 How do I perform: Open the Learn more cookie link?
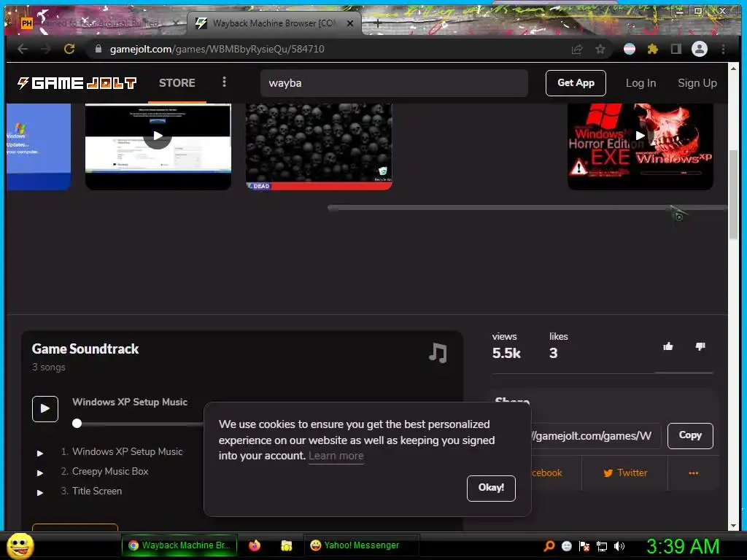pyautogui.click(x=336, y=456)
